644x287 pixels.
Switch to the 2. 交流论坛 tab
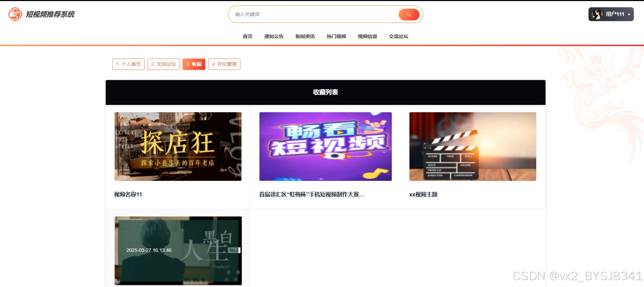pos(163,64)
